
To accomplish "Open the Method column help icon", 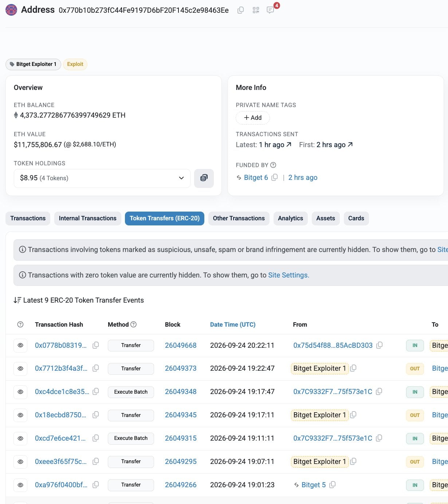I will (x=133, y=324).
